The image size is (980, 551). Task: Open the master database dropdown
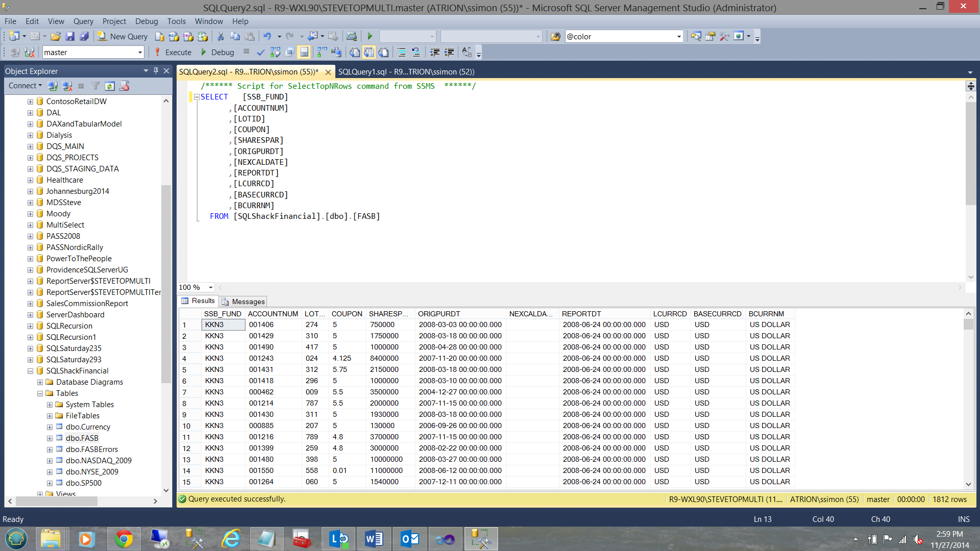coord(140,53)
